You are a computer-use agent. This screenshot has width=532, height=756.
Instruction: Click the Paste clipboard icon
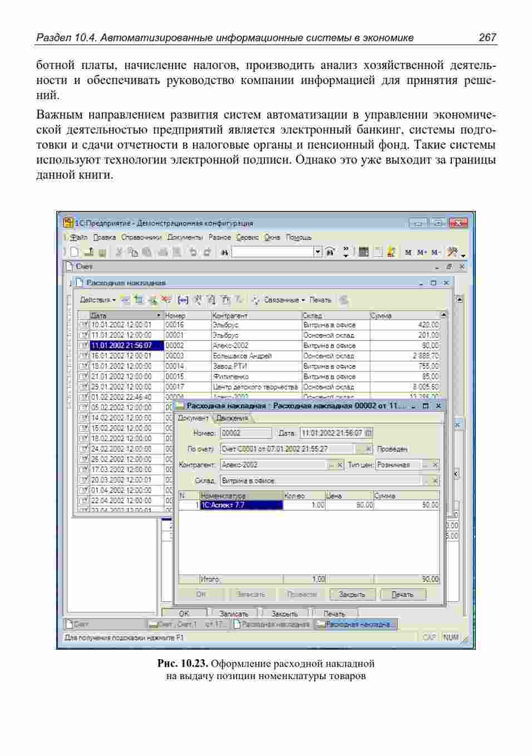(146, 252)
